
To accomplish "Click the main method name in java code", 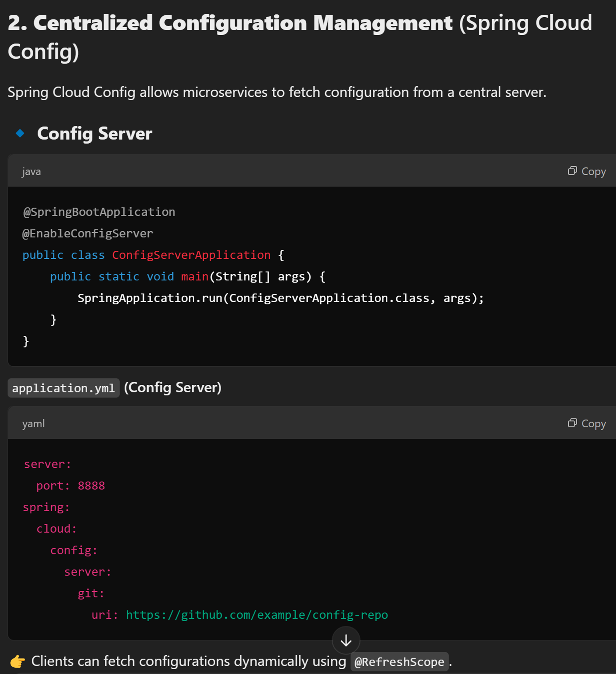I will (194, 276).
